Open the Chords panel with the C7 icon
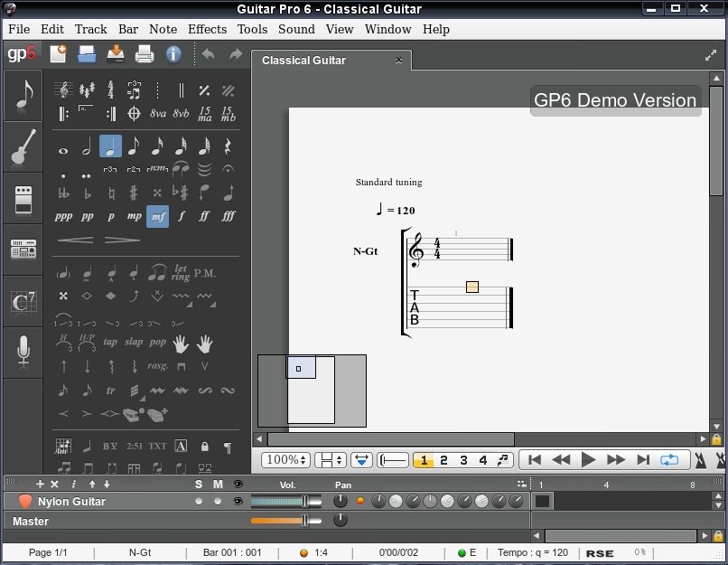 point(23,301)
